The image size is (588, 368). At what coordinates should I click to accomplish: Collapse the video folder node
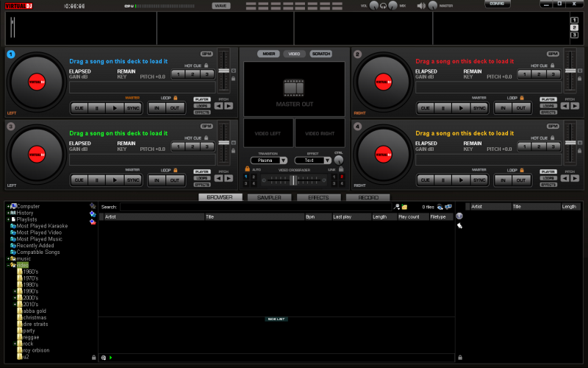point(8,265)
